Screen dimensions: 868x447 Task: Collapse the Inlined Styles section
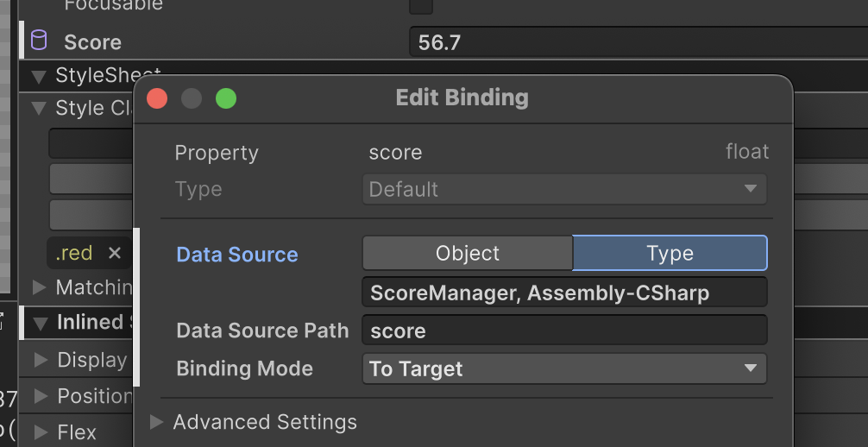coord(40,323)
